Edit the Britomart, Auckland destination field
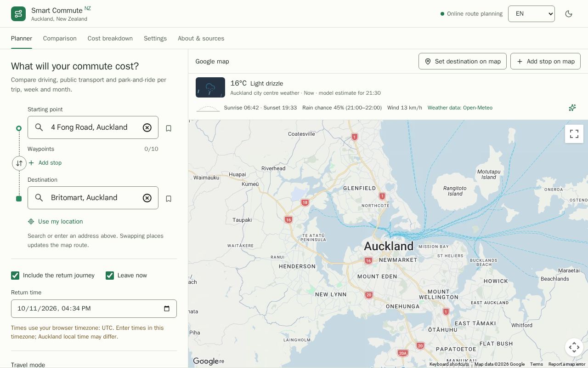The image size is (588, 368). [93, 198]
